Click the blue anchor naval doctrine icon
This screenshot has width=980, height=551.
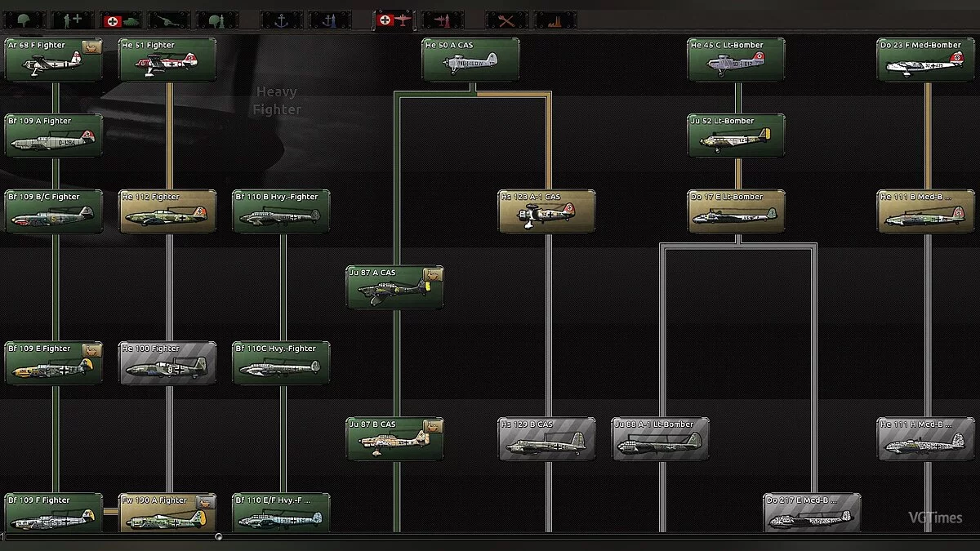(330, 18)
